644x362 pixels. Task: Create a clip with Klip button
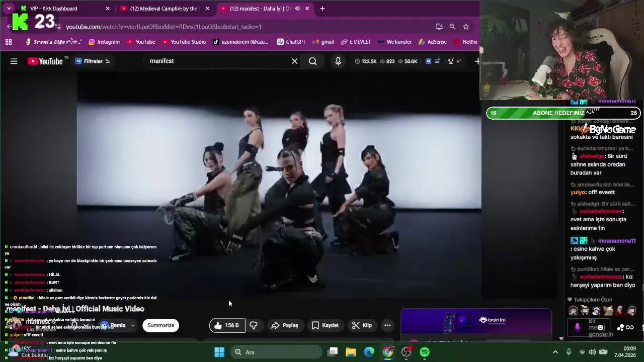coord(362,325)
